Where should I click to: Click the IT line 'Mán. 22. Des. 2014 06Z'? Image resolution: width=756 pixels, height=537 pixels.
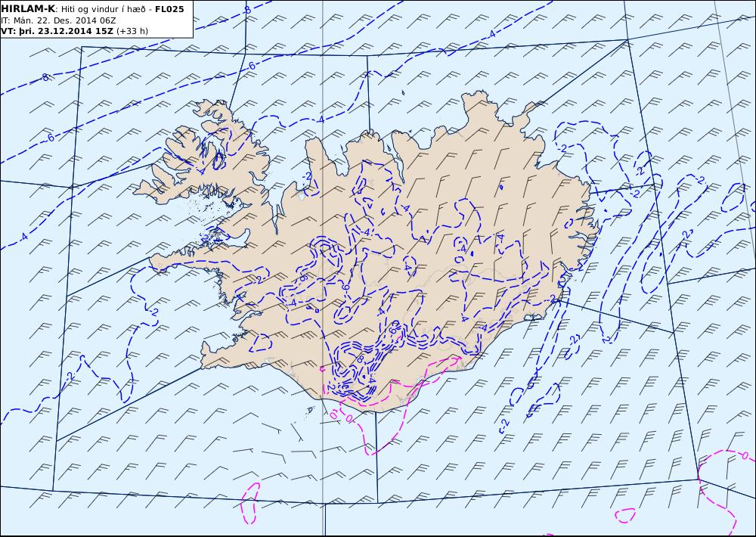64,20
